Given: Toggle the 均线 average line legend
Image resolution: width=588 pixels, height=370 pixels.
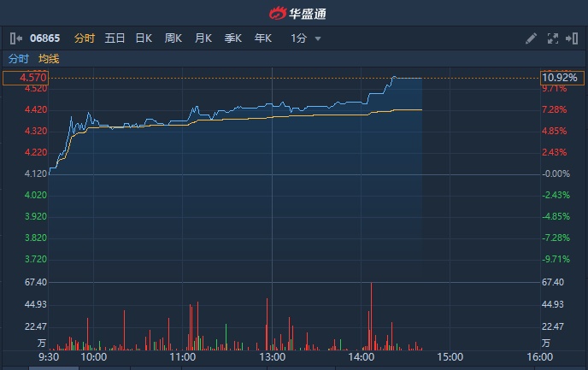Looking at the screenshot, I should 49,59.
